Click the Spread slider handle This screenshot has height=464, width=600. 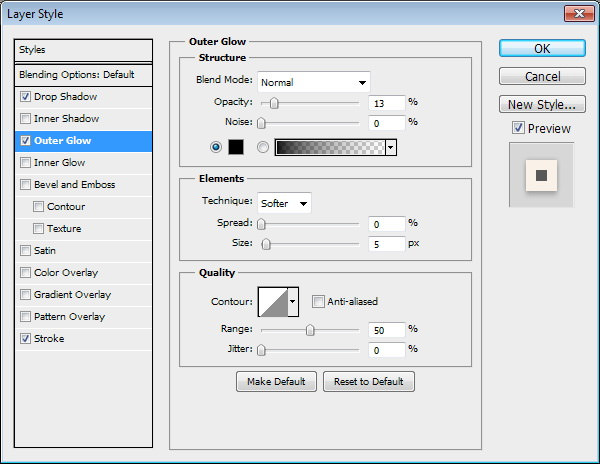(x=261, y=224)
